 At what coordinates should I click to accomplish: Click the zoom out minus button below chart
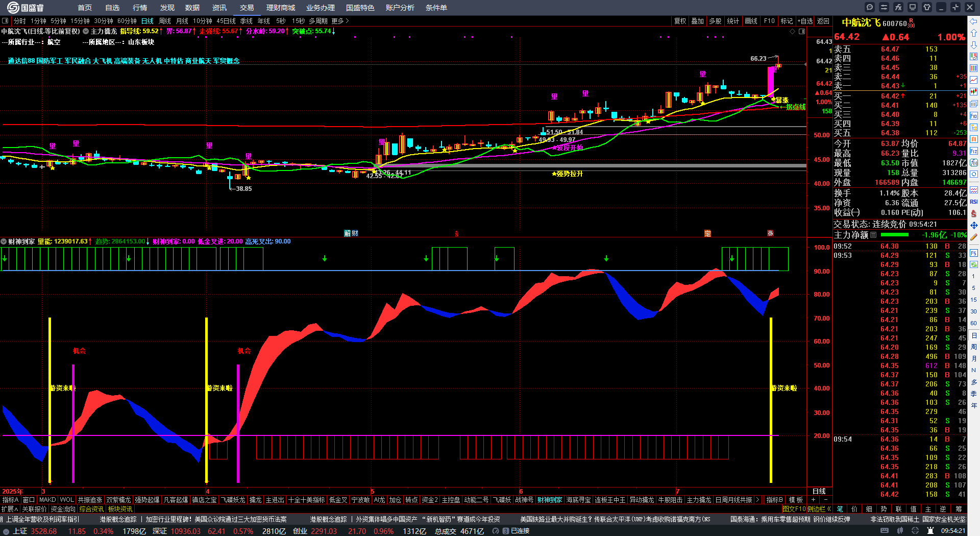tap(825, 500)
